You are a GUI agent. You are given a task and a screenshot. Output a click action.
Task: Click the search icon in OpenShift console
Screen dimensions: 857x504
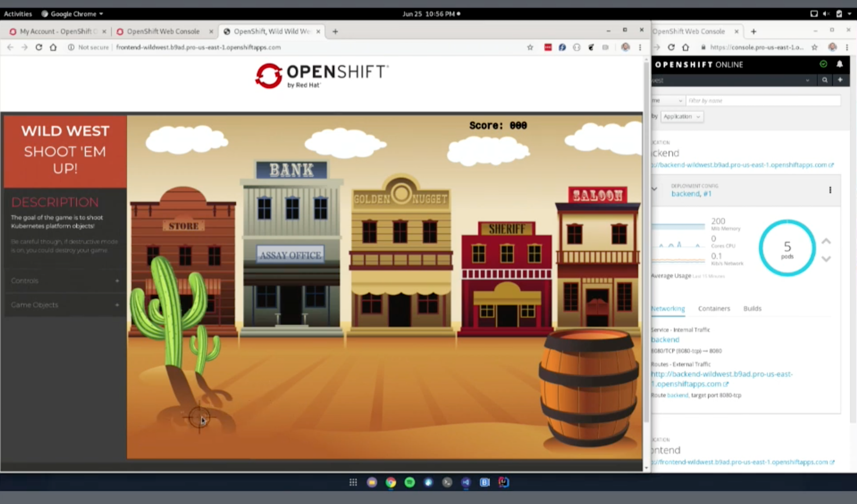(x=825, y=80)
